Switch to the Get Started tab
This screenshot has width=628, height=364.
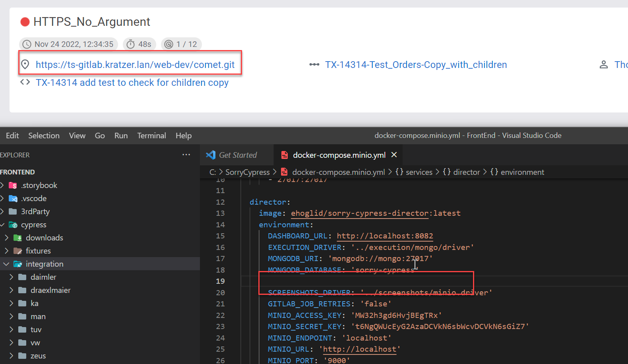point(236,155)
